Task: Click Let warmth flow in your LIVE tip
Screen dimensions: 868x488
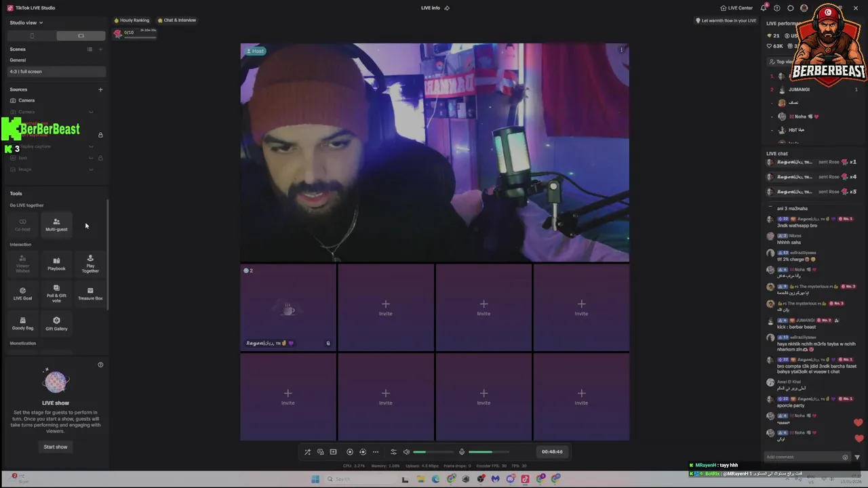Action: tap(726, 20)
